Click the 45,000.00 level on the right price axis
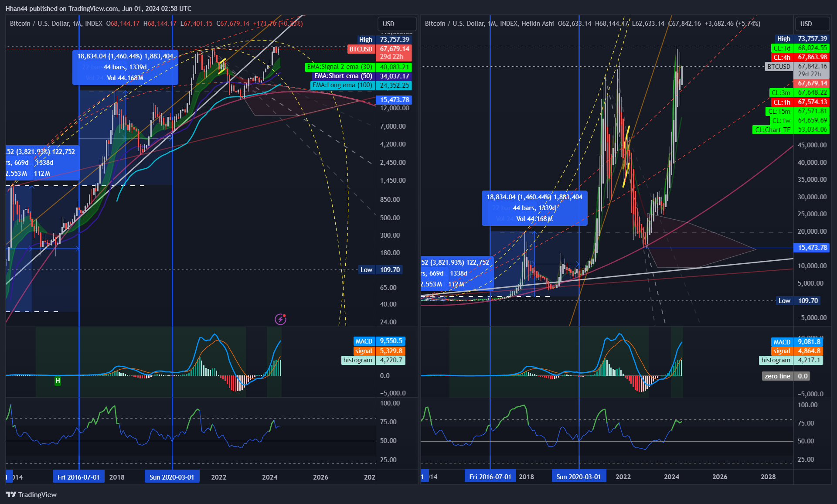837x504 pixels. (x=812, y=145)
